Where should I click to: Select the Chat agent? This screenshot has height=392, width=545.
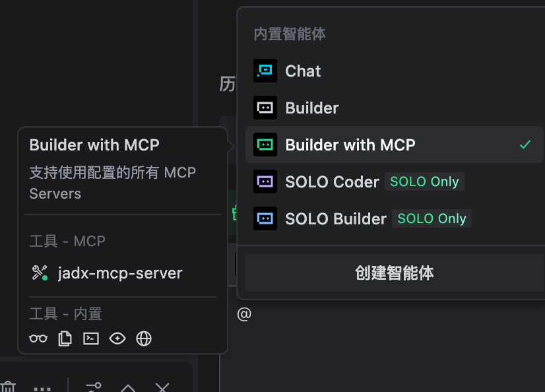pyautogui.click(x=303, y=71)
